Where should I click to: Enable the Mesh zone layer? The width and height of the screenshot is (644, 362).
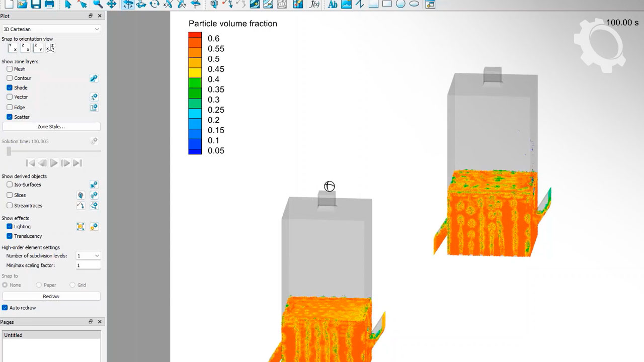point(10,69)
